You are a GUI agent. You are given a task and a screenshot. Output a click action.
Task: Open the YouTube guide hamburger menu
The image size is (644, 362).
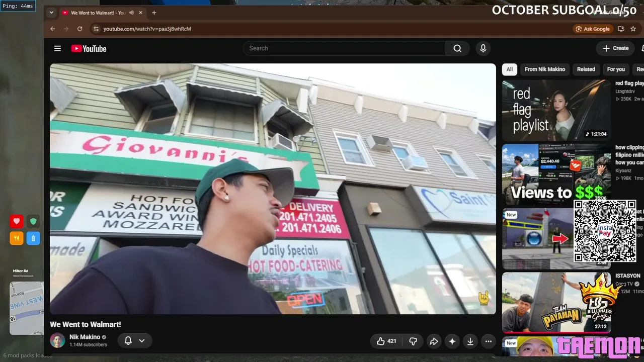(57, 48)
